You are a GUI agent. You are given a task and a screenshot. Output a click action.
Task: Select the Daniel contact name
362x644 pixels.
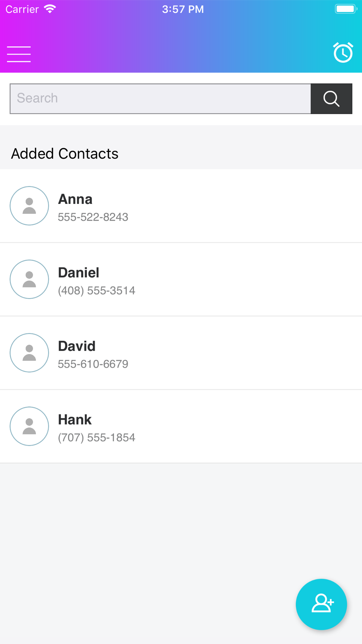pyautogui.click(x=79, y=273)
